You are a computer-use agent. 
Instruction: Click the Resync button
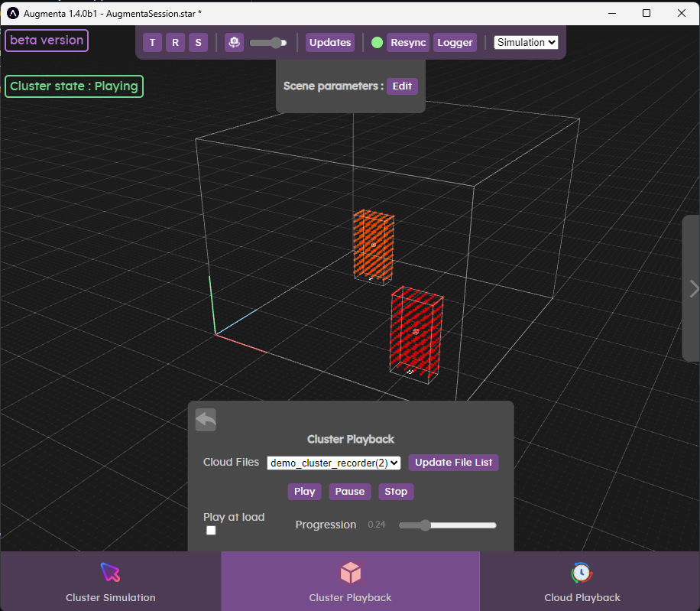pos(408,42)
